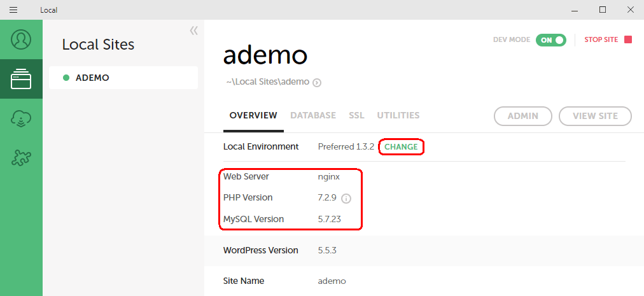Image resolution: width=644 pixels, height=296 pixels.
Task: Click the ademo site title heading
Action: point(265,55)
